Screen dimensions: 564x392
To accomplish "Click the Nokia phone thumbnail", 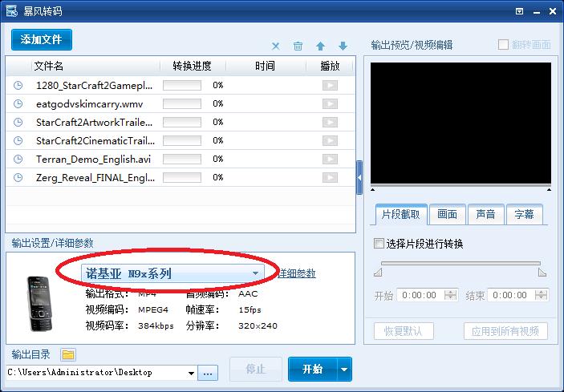I will [39, 304].
